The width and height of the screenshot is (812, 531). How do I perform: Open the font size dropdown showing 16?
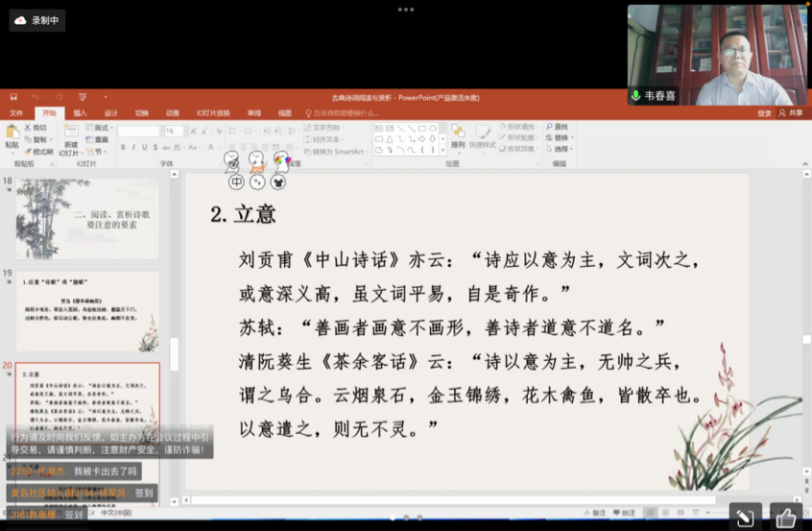174,132
